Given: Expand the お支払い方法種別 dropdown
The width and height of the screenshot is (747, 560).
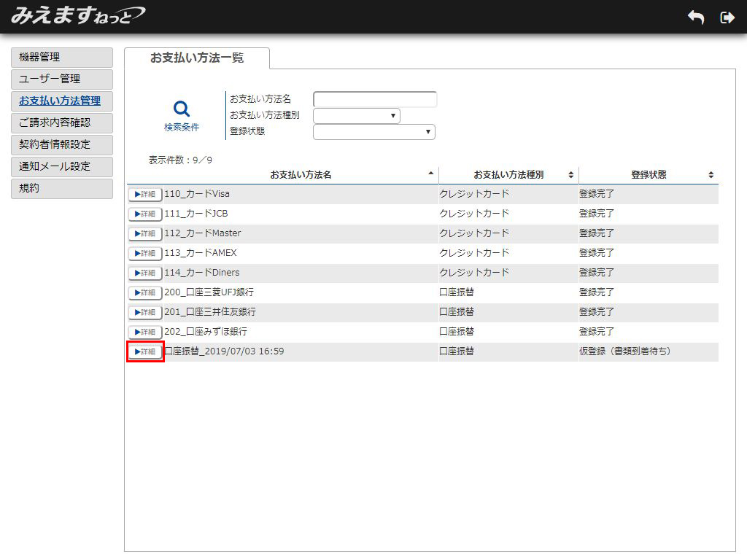Looking at the screenshot, I should (x=357, y=116).
